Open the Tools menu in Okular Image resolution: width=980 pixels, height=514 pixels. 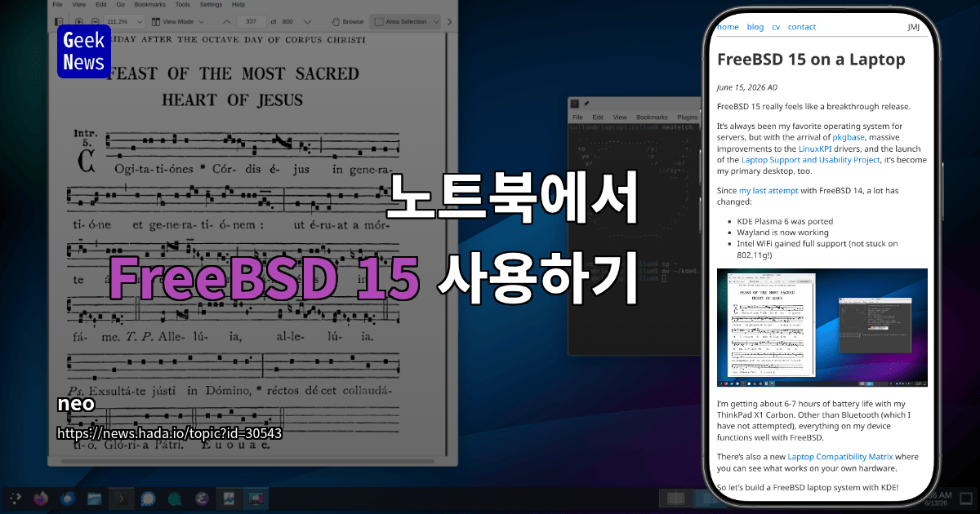pos(183,5)
